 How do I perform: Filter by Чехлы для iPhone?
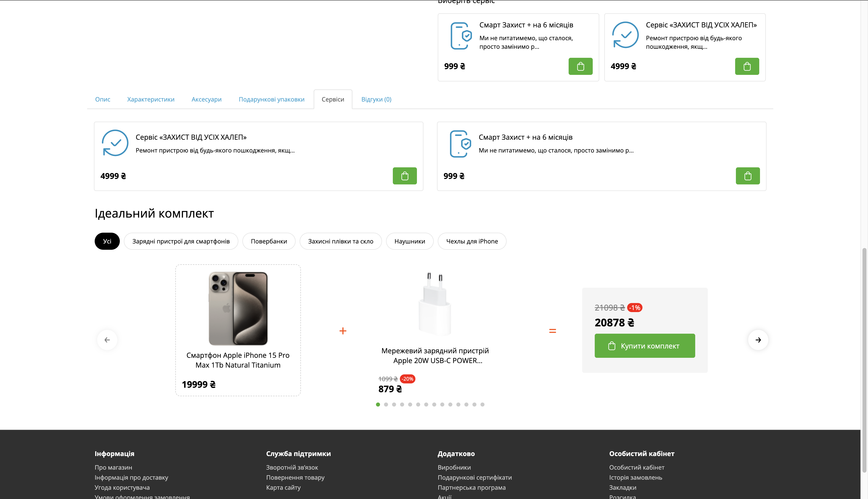[472, 241]
